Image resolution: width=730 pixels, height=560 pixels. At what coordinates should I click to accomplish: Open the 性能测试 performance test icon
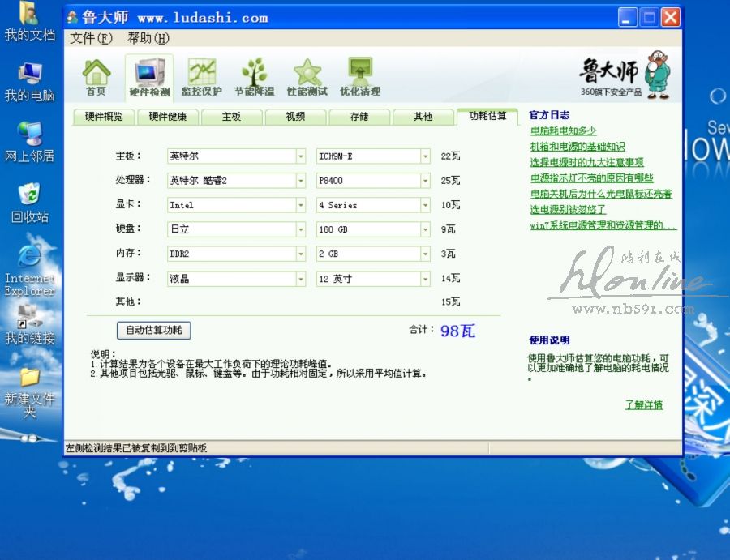pyautogui.click(x=307, y=78)
